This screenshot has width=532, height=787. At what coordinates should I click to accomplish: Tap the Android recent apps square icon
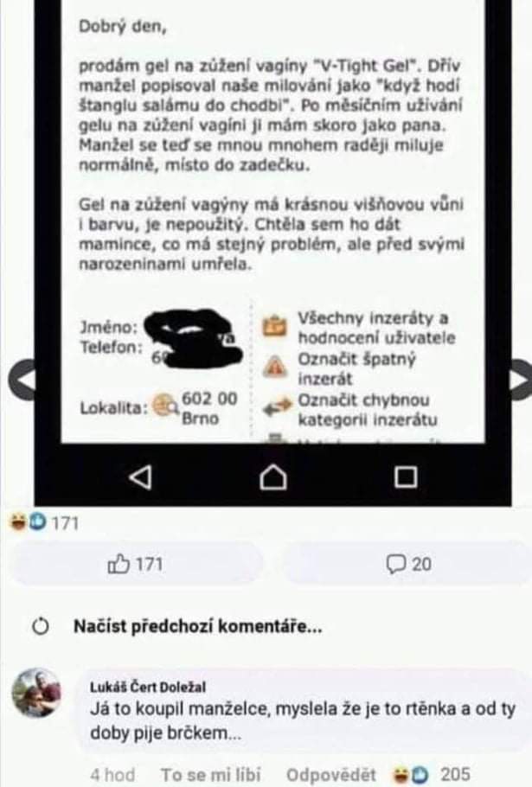[406, 477]
